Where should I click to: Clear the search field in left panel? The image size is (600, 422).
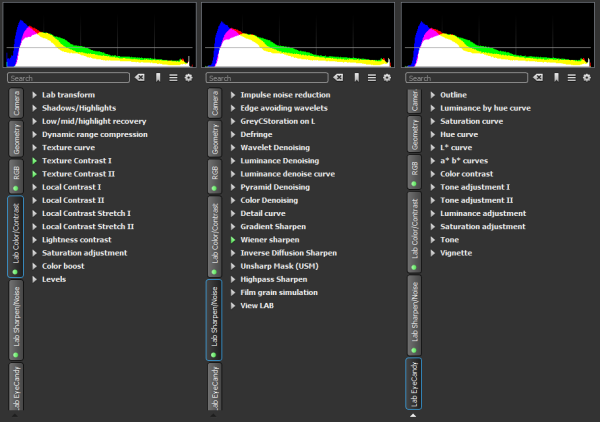[140, 77]
